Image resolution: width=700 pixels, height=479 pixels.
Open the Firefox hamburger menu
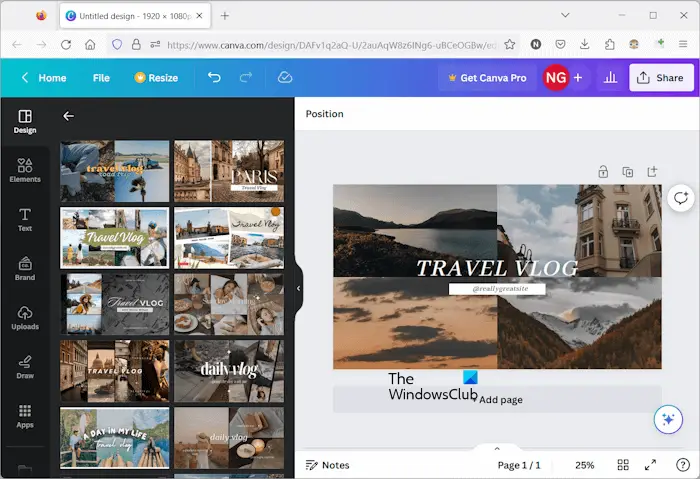683,44
